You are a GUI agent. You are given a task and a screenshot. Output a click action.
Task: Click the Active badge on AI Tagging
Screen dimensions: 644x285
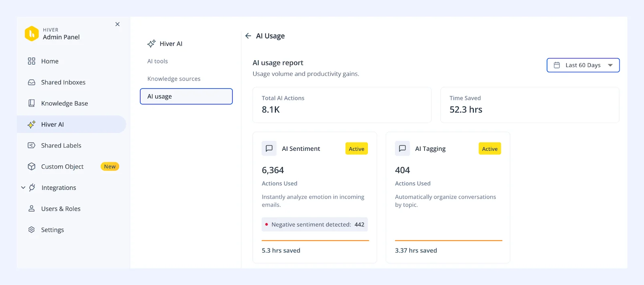click(490, 148)
